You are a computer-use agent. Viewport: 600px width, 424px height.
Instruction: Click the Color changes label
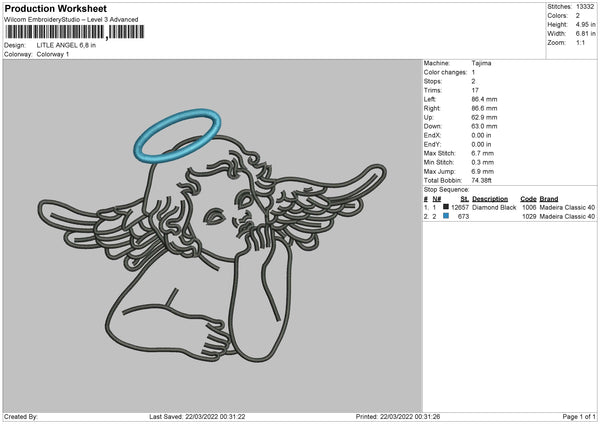click(445, 72)
